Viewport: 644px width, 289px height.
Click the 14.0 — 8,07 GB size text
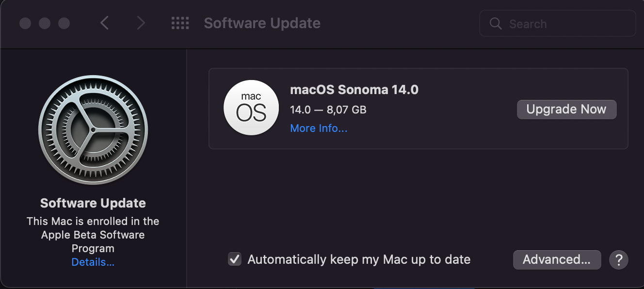[x=328, y=110]
